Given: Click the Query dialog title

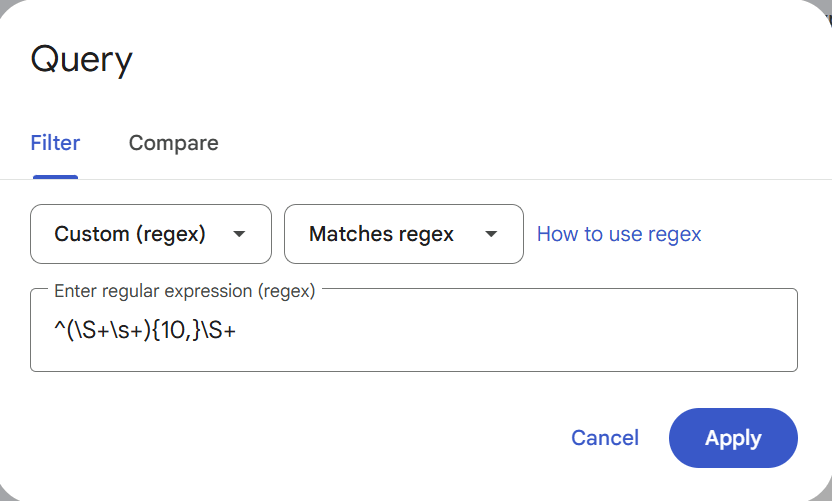Looking at the screenshot, I should (x=82, y=59).
